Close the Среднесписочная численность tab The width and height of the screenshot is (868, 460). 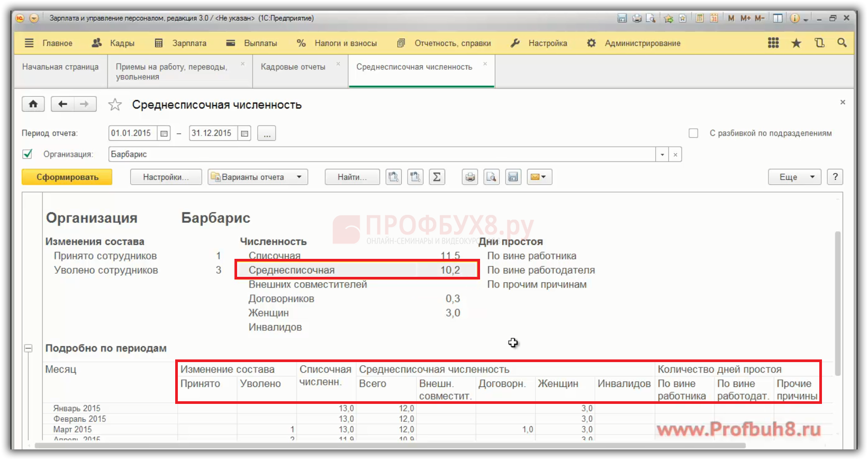pyautogui.click(x=485, y=64)
